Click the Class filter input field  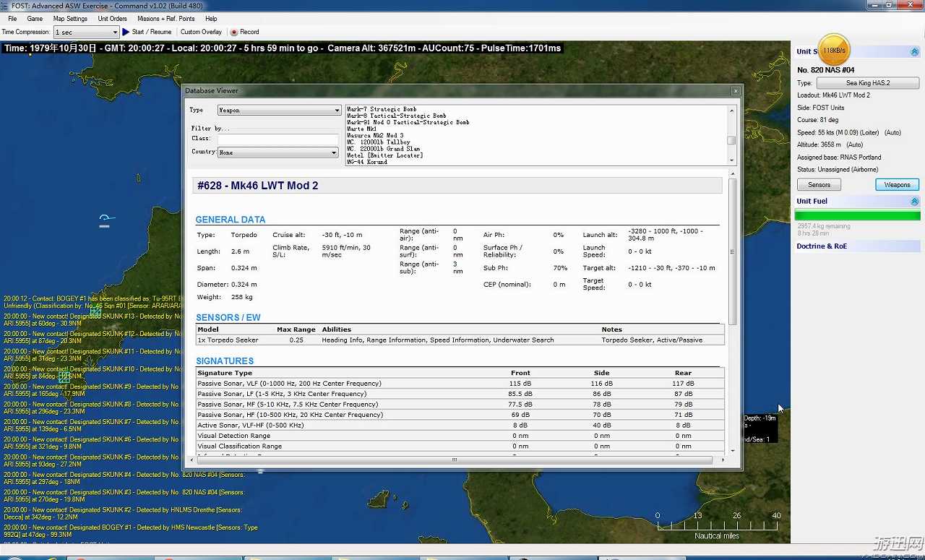278,139
